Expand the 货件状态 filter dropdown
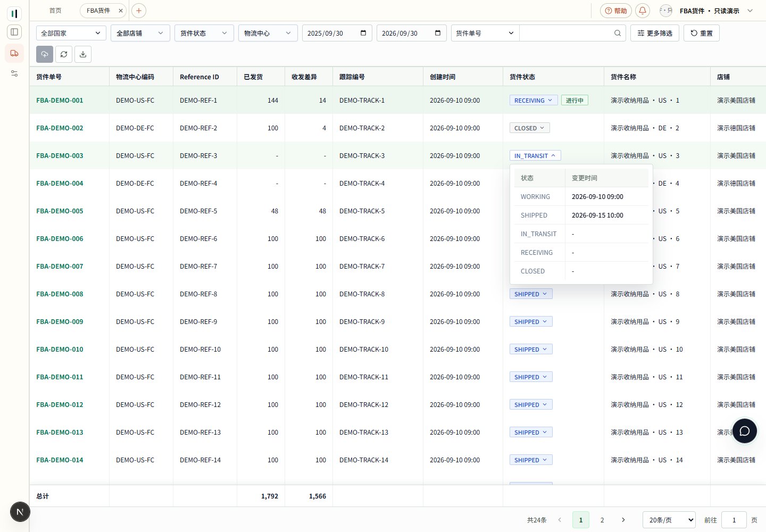766x532 pixels. (x=204, y=33)
